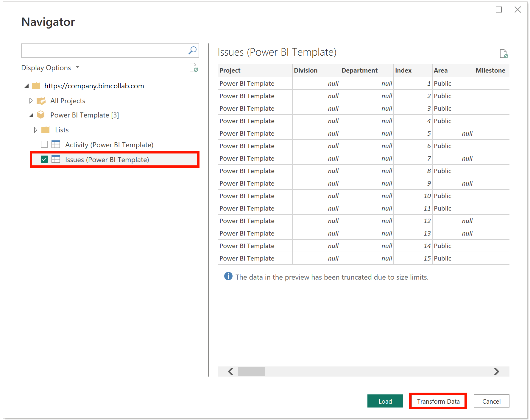Click the Load button

click(x=385, y=401)
